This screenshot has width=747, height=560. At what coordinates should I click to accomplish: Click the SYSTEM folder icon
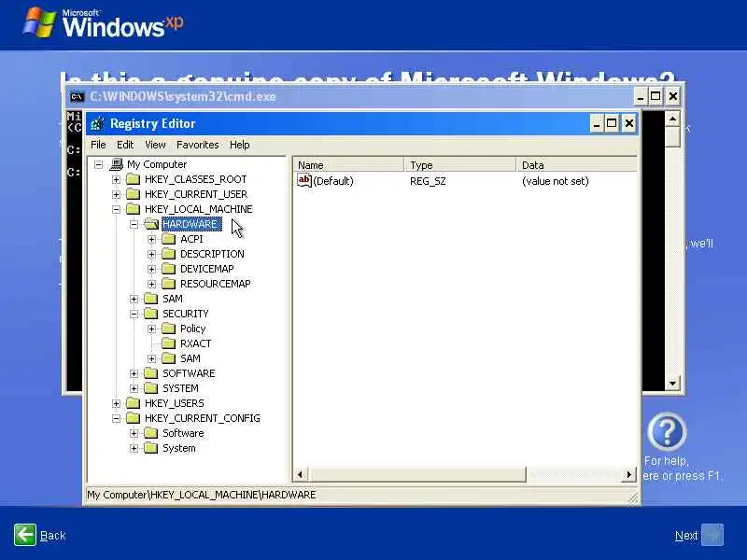click(x=151, y=388)
